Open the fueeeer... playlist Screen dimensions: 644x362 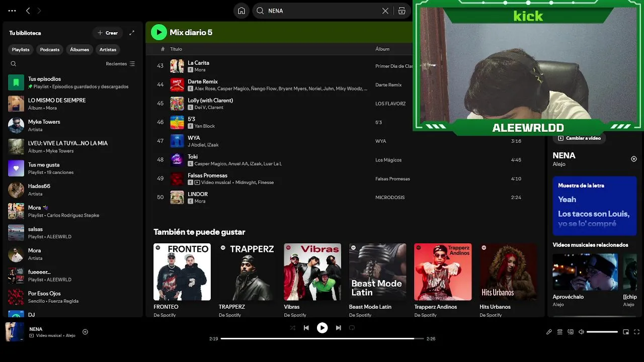tap(73, 276)
